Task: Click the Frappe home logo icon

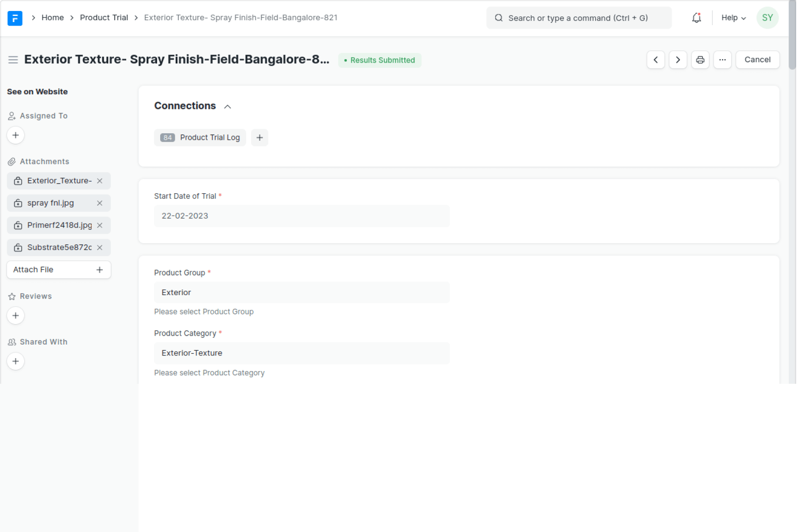Action: click(15, 18)
